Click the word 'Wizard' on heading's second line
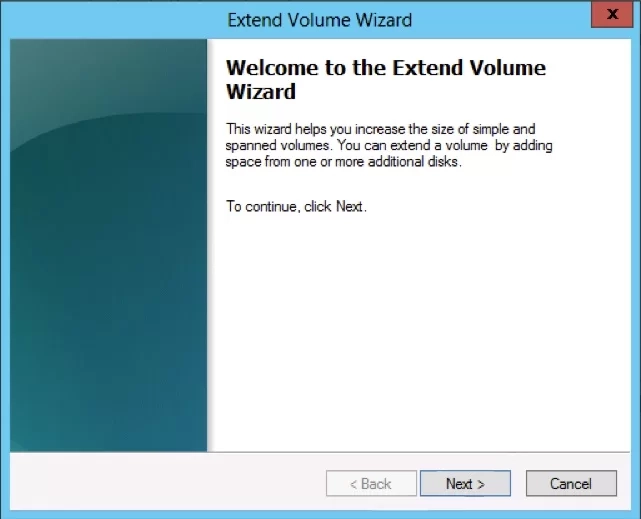The width and height of the screenshot is (641, 519). tap(261, 92)
